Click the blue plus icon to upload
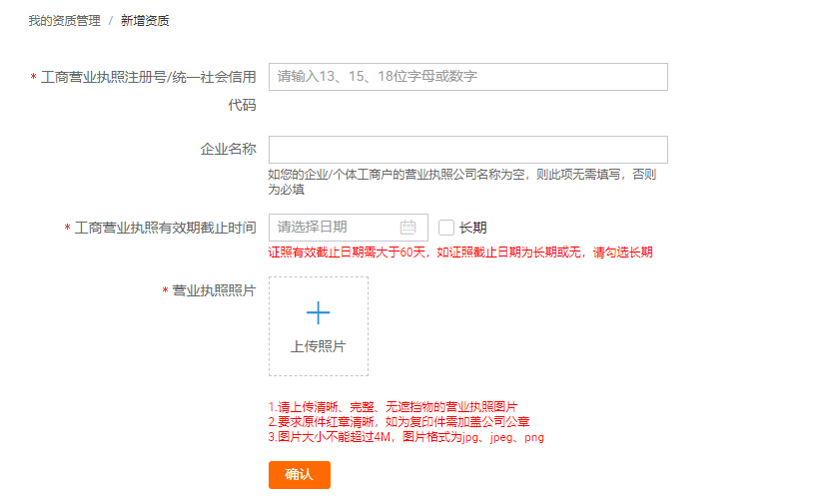The width and height of the screenshot is (814, 504). [318, 313]
